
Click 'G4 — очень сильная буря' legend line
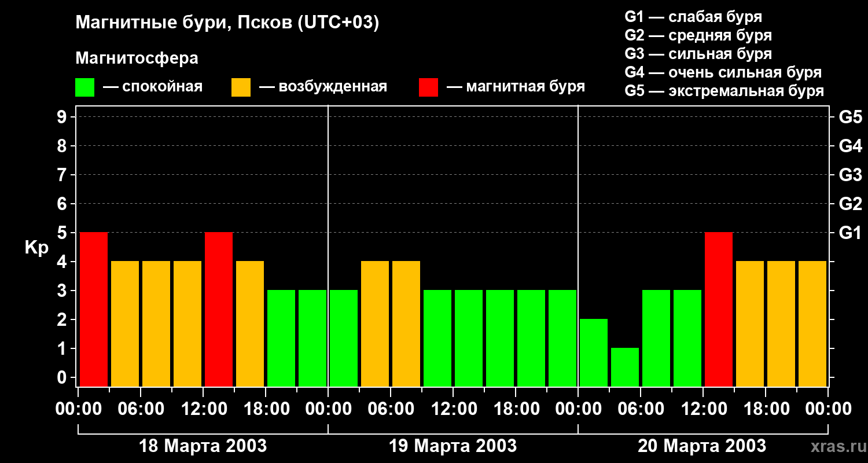click(x=723, y=72)
